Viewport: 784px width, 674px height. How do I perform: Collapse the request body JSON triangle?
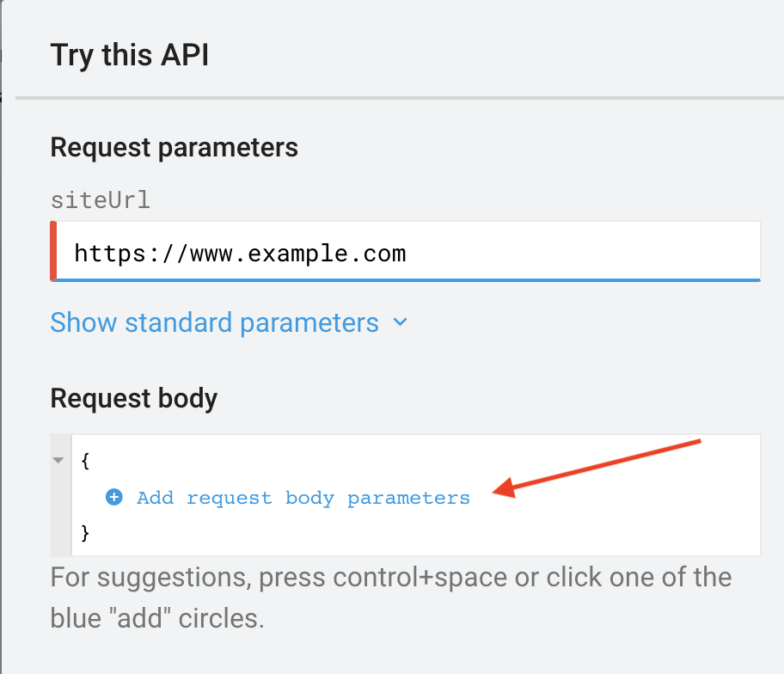[x=58, y=460]
